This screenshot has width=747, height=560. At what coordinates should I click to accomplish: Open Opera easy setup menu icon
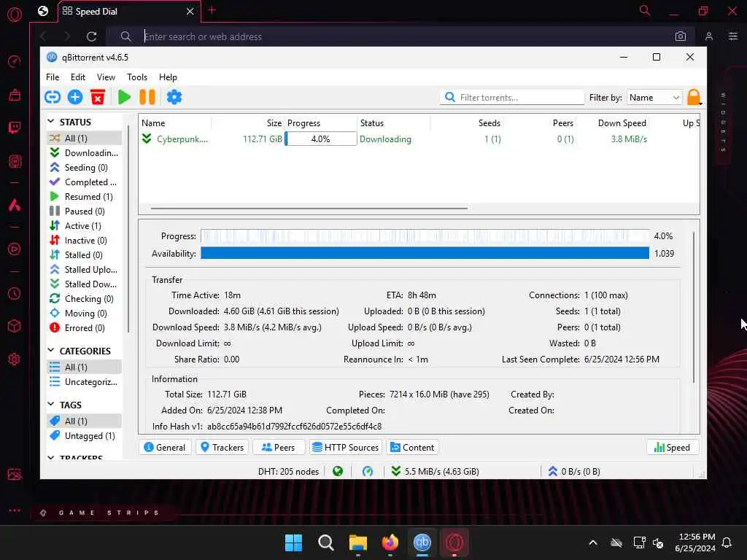[x=732, y=36]
